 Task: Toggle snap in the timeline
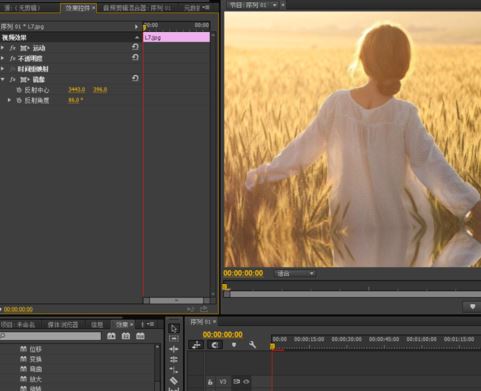(215, 345)
